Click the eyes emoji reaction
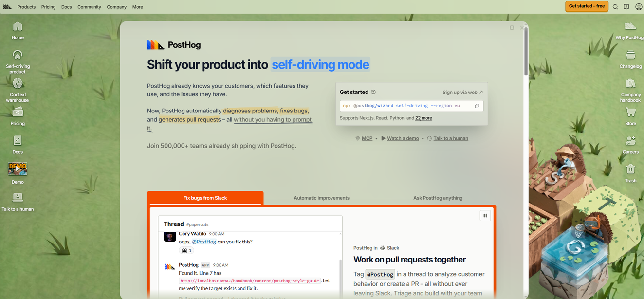Screen dimensions: 644x299 [x=187, y=251]
